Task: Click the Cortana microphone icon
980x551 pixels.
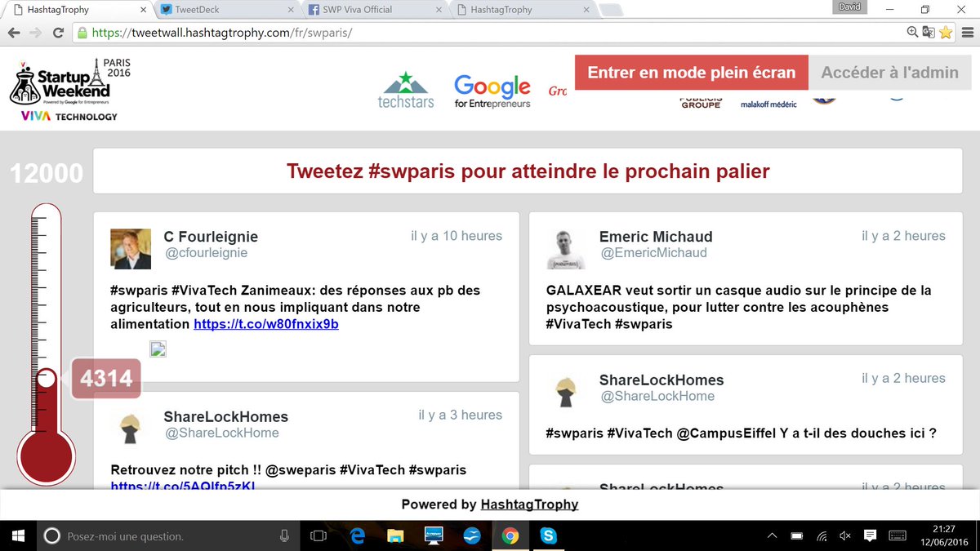Action: pyautogui.click(x=284, y=536)
